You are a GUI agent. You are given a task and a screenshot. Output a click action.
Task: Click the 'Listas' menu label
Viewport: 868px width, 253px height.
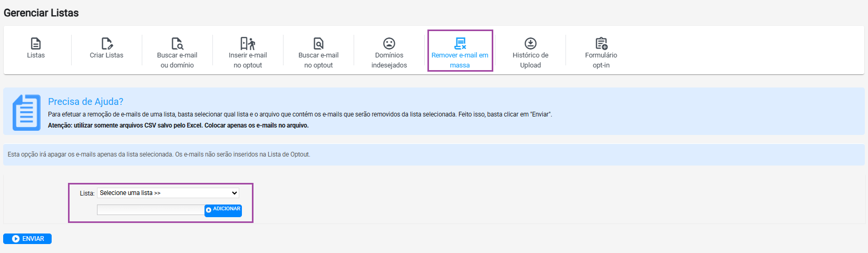(x=36, y=55)
